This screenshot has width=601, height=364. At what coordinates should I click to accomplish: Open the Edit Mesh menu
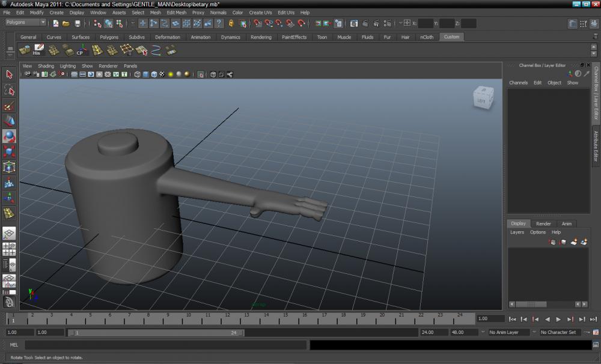[176, 13]
